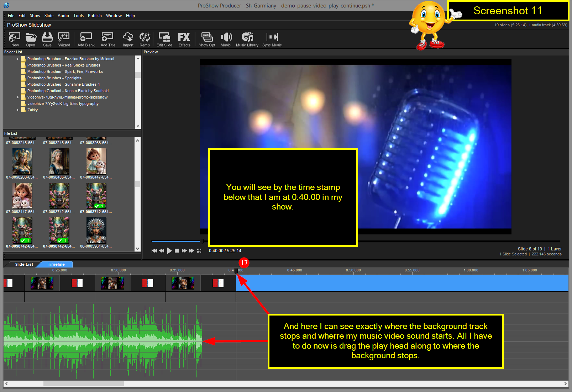Open the Show menu
Viewport: 572px width, 392px height.
point(35,16)
